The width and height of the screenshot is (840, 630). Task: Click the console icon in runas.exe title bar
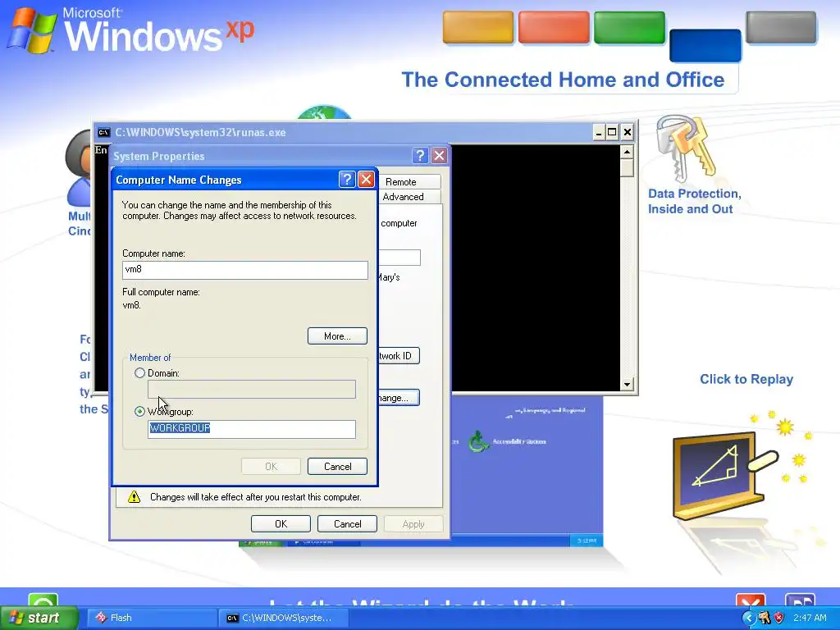click(104, 132)
